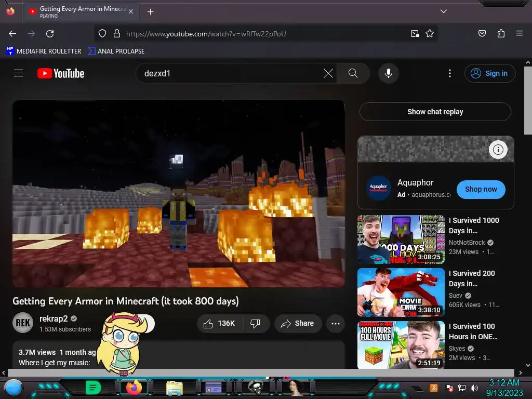532x399 pixels.
Task: Open the tracking protection shield icon
Action: [x=102, y=34]
